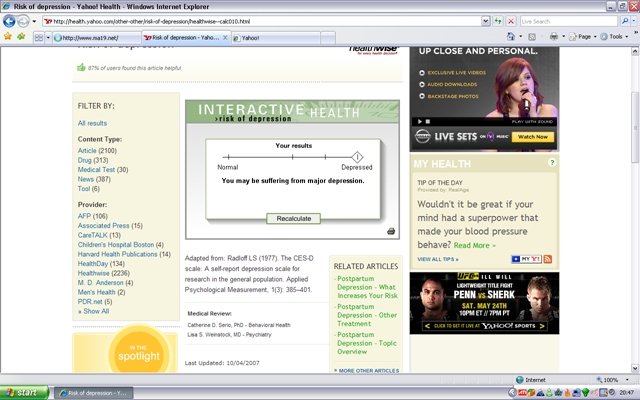The image size is (640, 400).
Task: Click the Penn vs Sherk UFC ad
Action: tap(484, 303)
